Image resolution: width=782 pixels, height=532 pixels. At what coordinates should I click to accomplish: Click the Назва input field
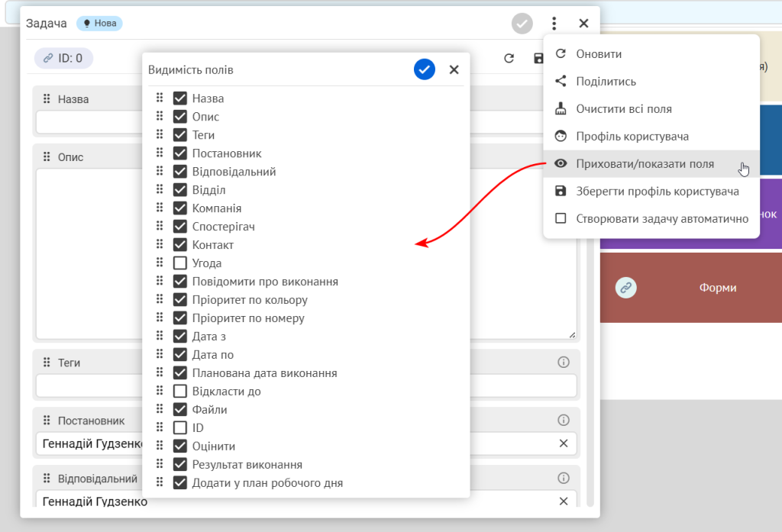tap(306, 122)
